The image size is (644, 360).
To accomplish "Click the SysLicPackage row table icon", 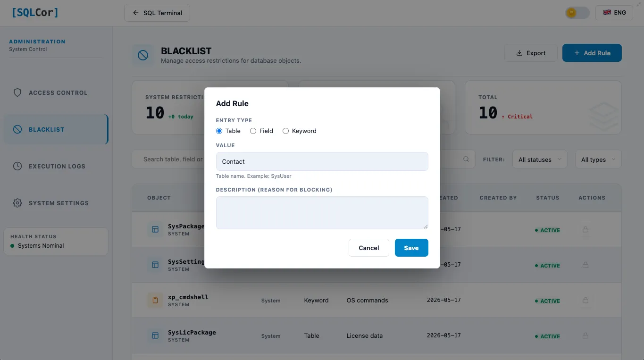I will [155, 335].
